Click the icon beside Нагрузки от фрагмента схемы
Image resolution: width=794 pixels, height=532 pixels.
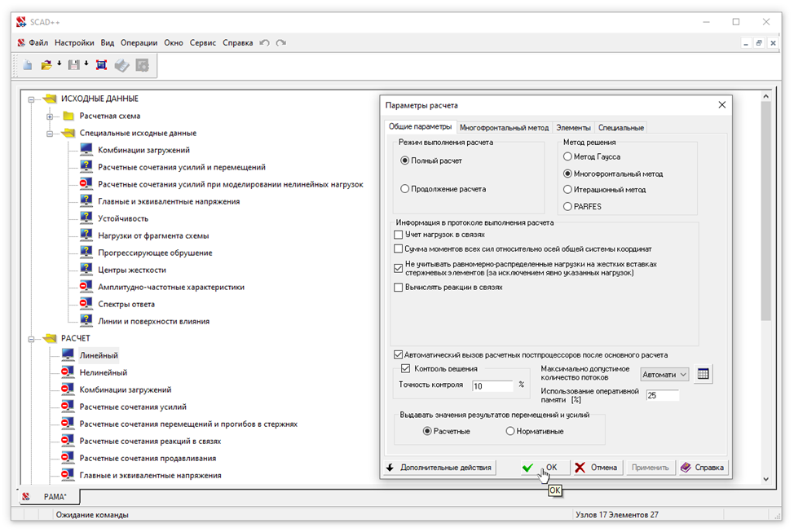pos(86,235)
